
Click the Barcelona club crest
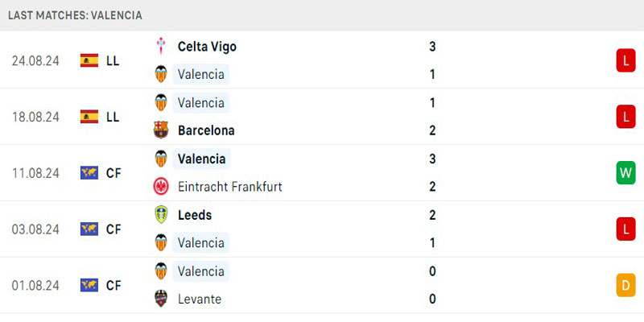[x=160, y=130]
